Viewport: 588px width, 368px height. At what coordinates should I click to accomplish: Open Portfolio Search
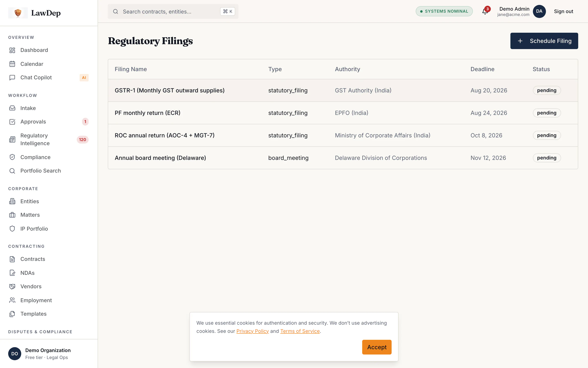49,171
